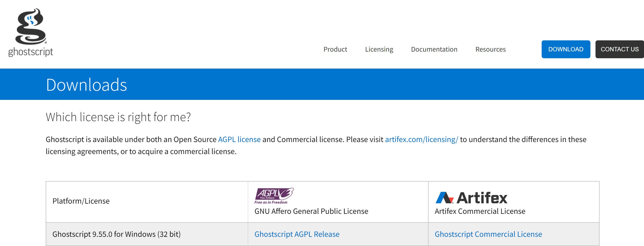Screen dimensions: 644x246
Task: Open the AGPL license link
Action: [x=239, y=139]
